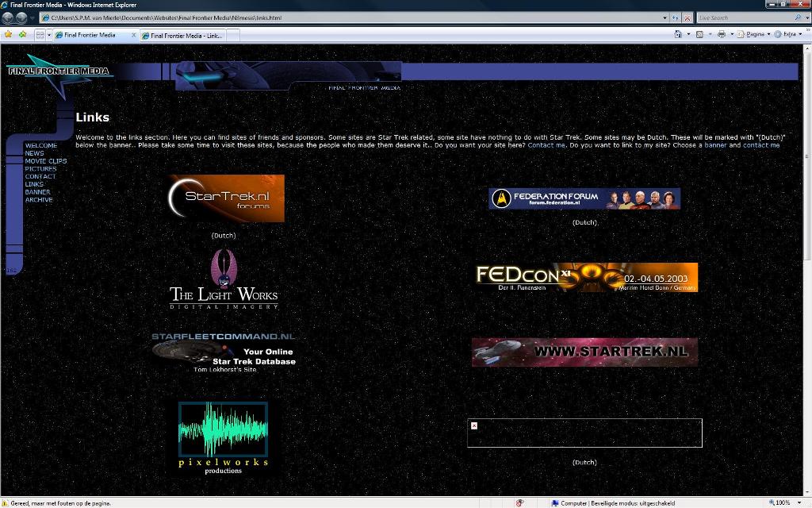Click the broken image placeholder banner
The width and height of the screenshot is (812, 508).
pos(584,433)
